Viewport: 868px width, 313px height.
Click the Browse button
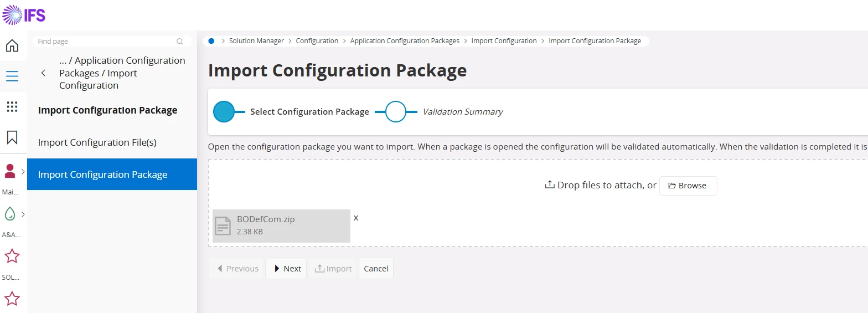pos(688,186)
